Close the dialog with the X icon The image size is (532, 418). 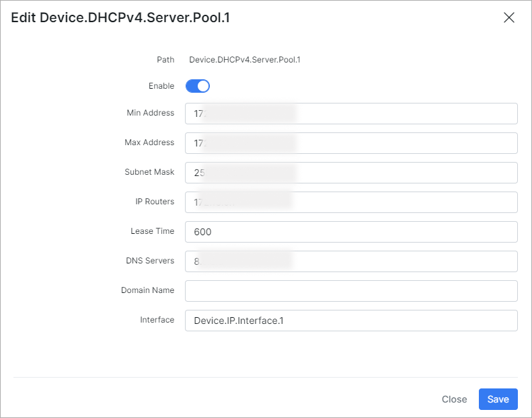coord(509,17)
